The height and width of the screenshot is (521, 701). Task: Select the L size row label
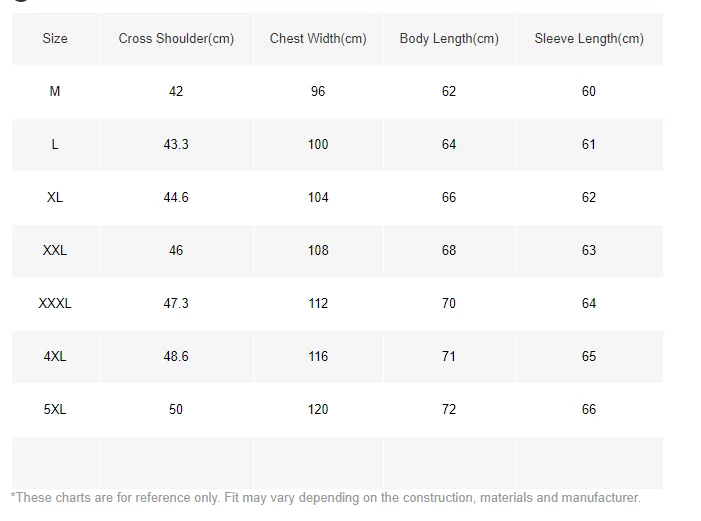point(55,144)
